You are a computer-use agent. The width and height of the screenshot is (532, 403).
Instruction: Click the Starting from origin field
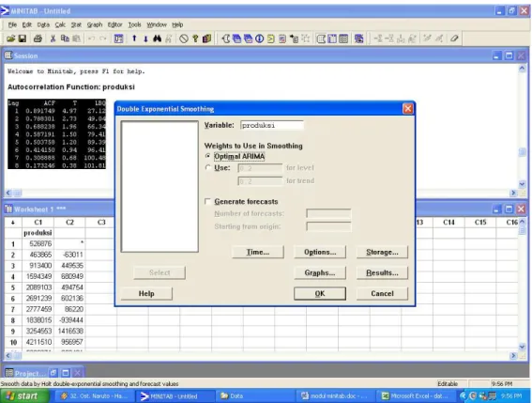pyautogui.click(x=328, y=226)
